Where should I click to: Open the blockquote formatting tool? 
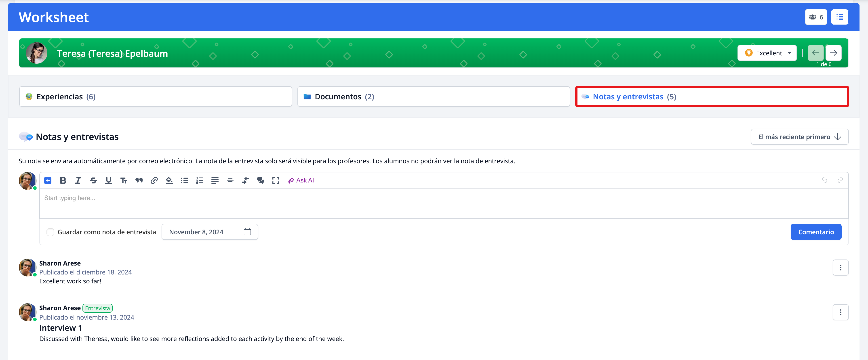point(139,180)
